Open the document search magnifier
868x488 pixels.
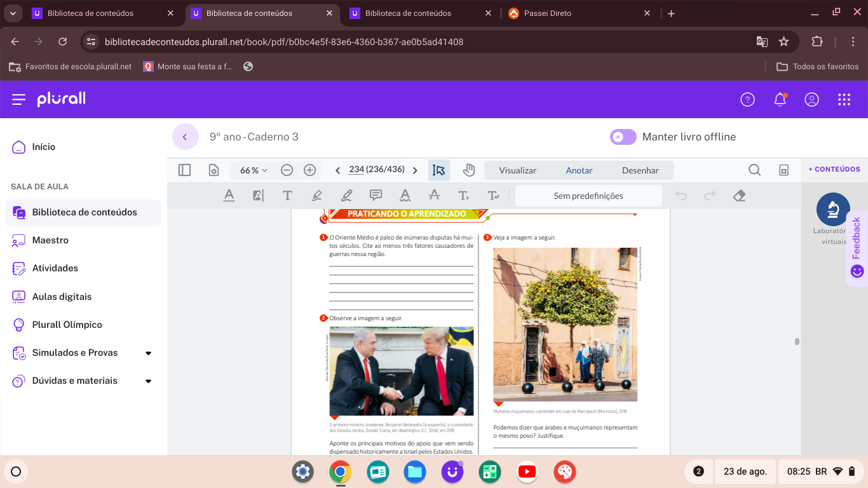754,170
